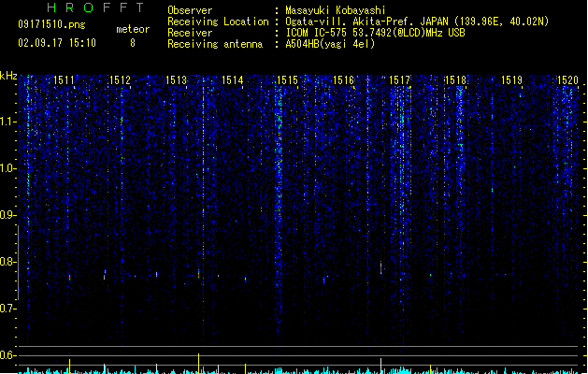The width and height of the screenshot is (588, 374).
Task: Click the 0.9 frequency axis label
Action: (x=8, y=215)
